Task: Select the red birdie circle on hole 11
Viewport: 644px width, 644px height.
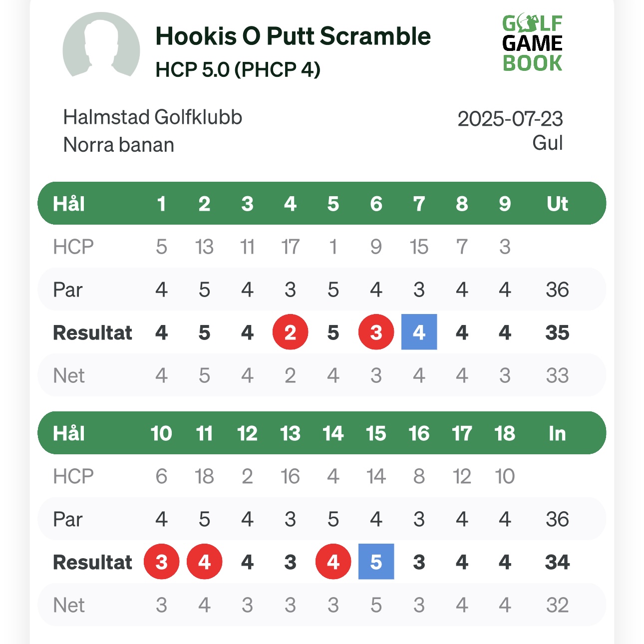Action: coord(204,562)
